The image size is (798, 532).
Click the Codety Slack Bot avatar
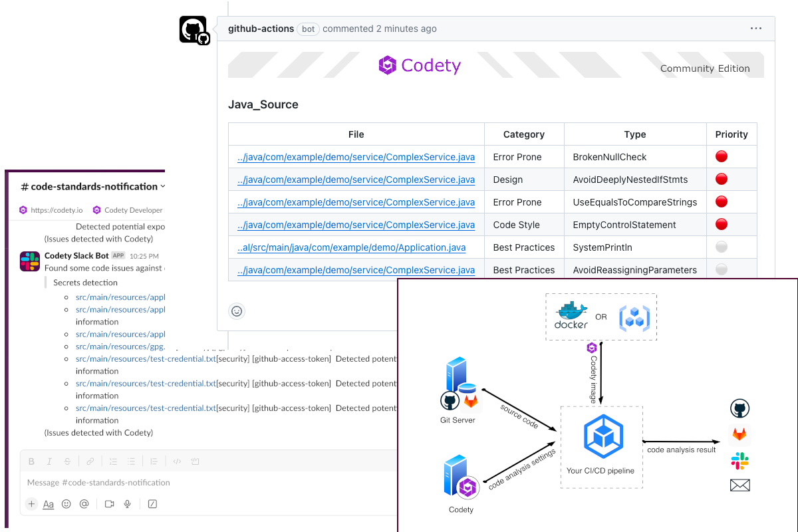click(30, 261)
